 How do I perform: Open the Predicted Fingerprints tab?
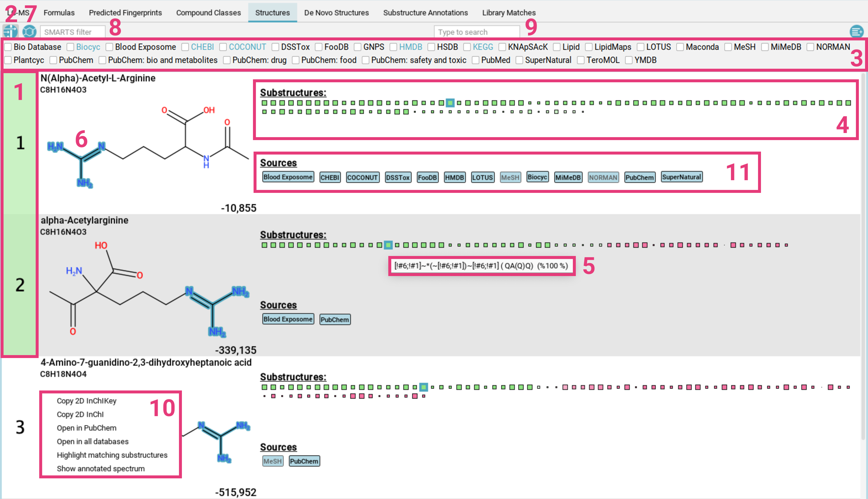coord(125,13)
